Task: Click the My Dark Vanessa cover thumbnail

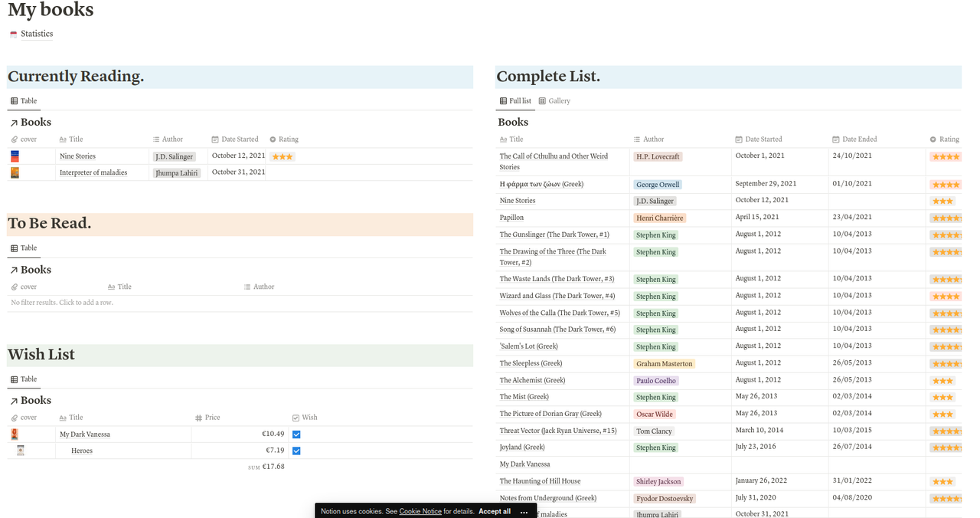Action: coord(15,434)
